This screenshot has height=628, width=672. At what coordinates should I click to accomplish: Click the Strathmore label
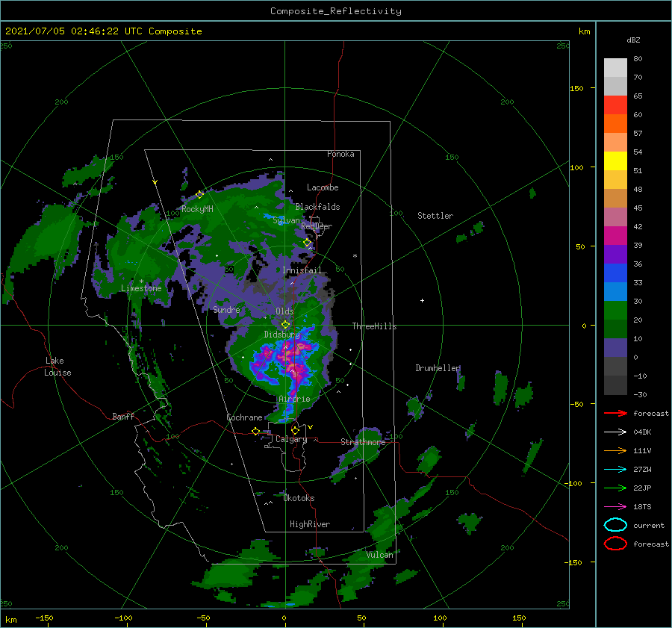point(363,442)
